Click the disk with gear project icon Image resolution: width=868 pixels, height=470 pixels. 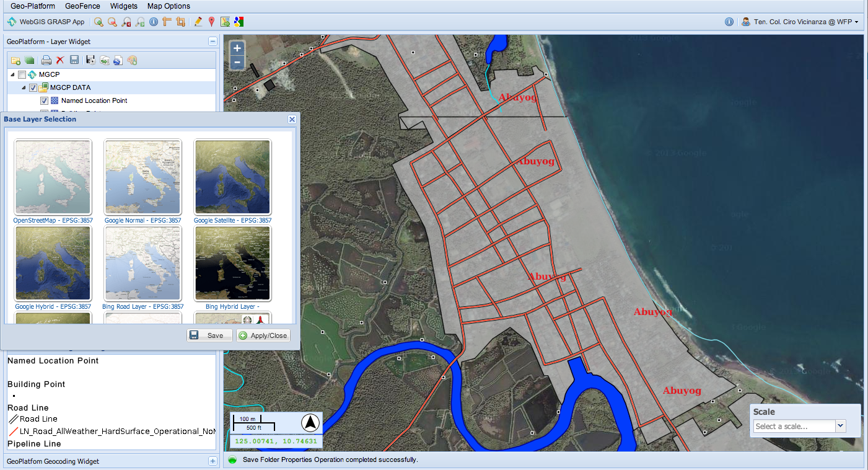(x=91, y=60)
